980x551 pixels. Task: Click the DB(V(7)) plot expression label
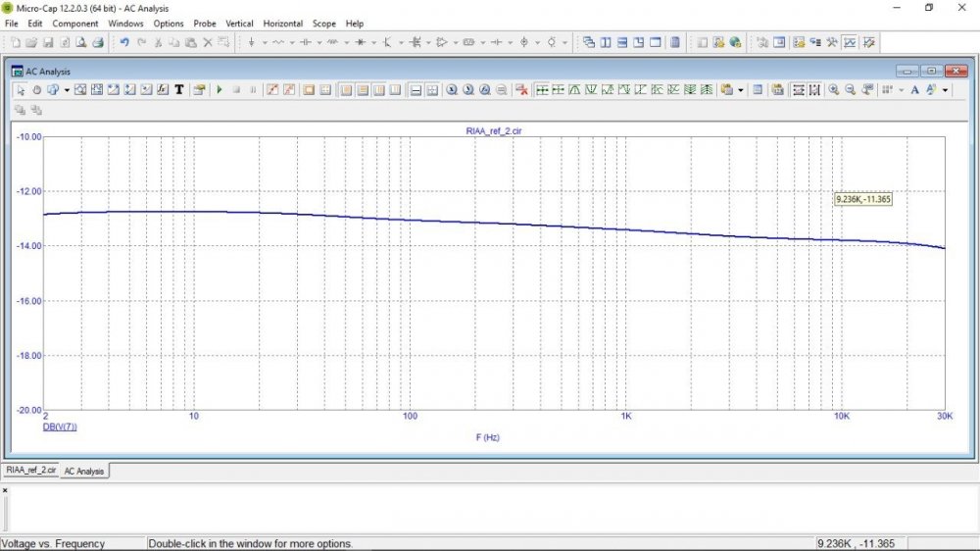point(59,427)
